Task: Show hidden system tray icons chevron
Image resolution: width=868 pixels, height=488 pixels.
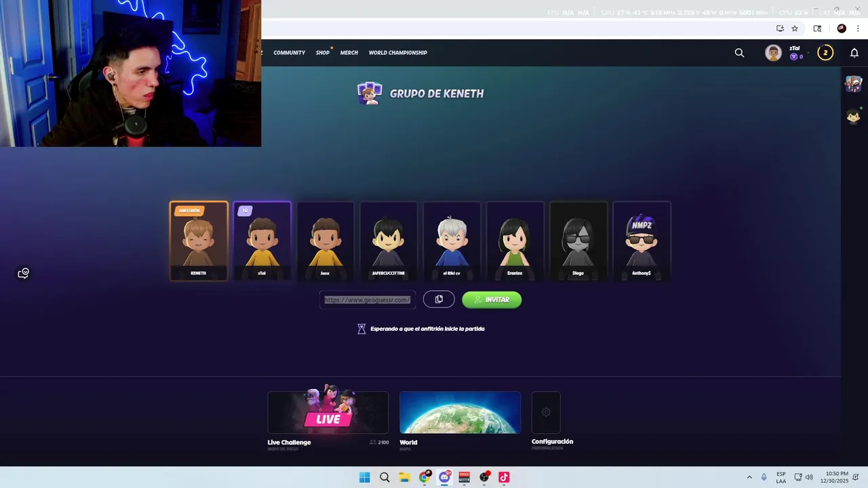Action: 749,477
